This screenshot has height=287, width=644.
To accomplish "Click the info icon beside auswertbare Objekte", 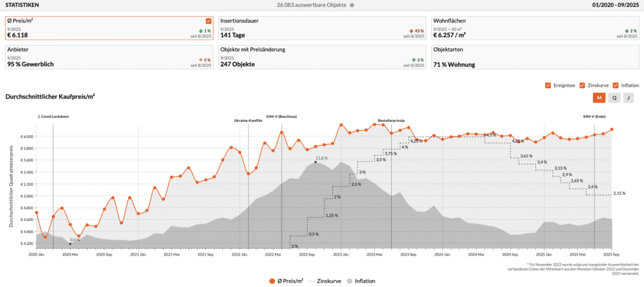I will coord(352,5).
